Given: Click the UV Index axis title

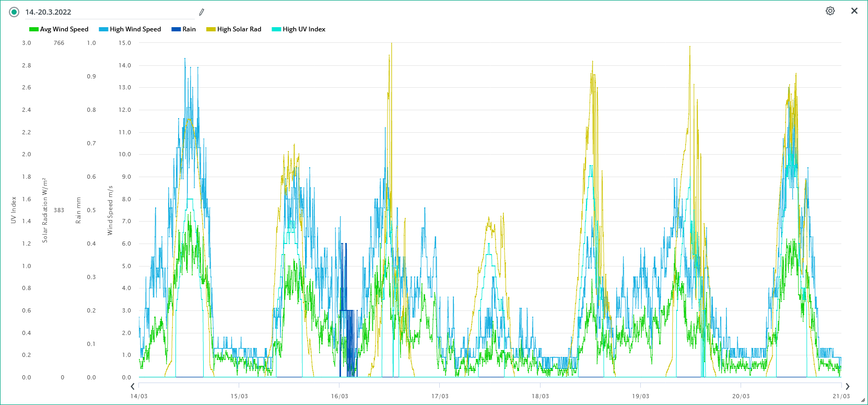Looking at the screenshot, I should pyautogui.click(x=14, y=210).
